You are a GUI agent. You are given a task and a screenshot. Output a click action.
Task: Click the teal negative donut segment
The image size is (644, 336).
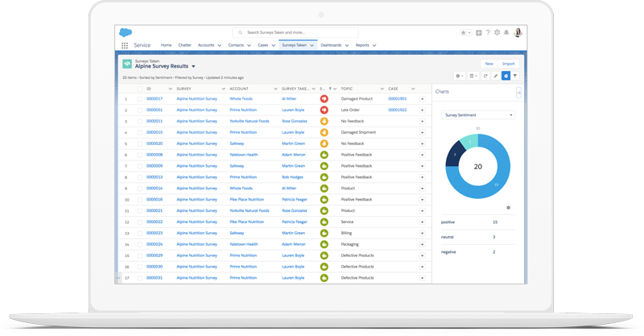470,141
